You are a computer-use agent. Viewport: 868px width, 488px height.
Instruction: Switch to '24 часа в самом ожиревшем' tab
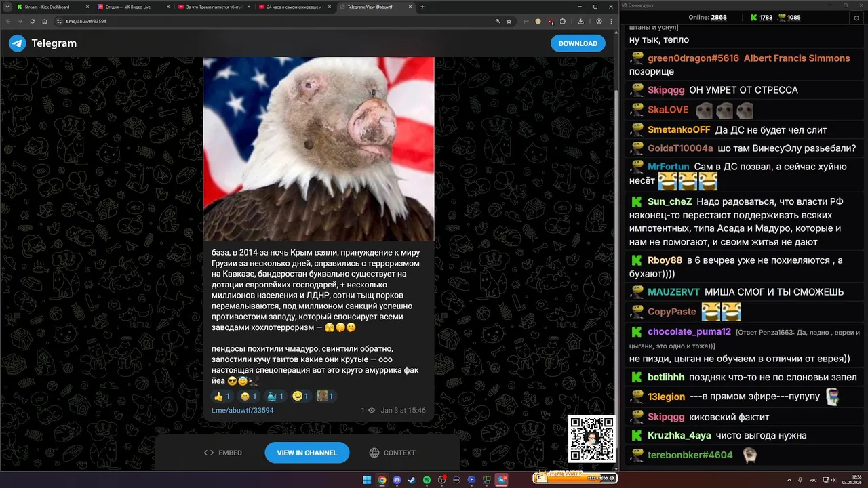coord(294,7)
